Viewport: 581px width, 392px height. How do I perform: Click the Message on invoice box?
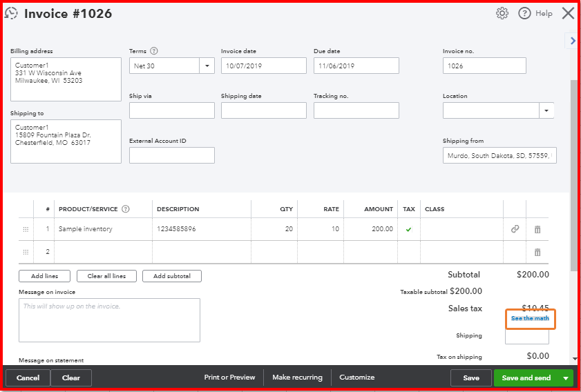pyautogui.click(x=109, y=320)
